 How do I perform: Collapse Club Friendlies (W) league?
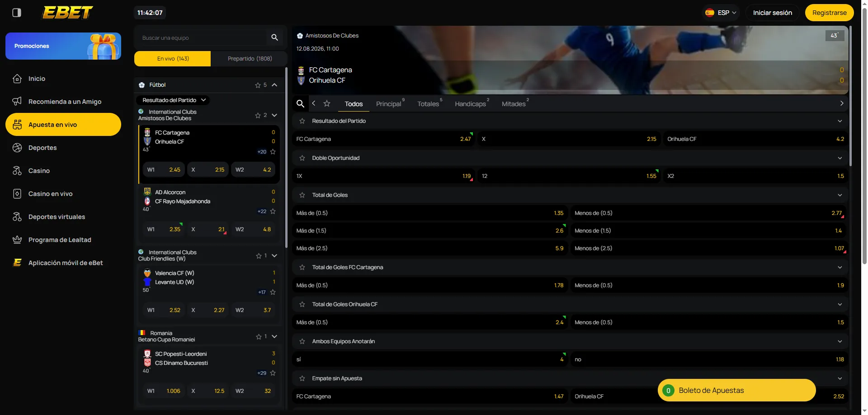click(274, 256)
